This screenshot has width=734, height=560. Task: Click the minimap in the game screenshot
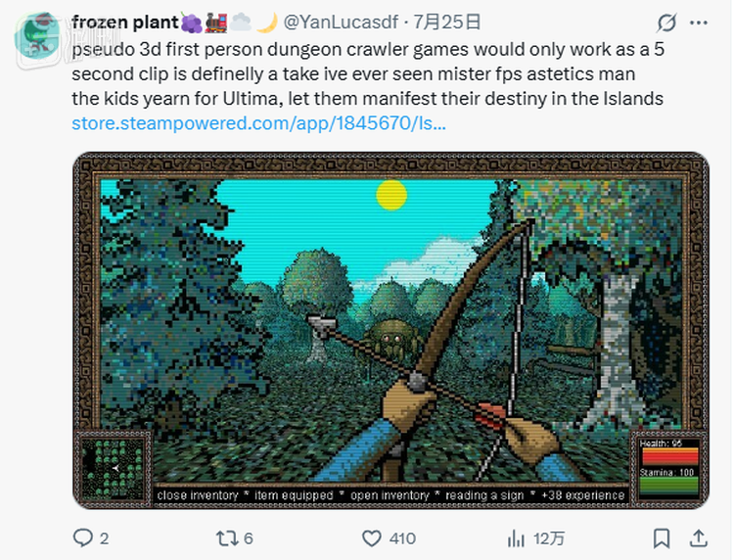coord(113,469)
